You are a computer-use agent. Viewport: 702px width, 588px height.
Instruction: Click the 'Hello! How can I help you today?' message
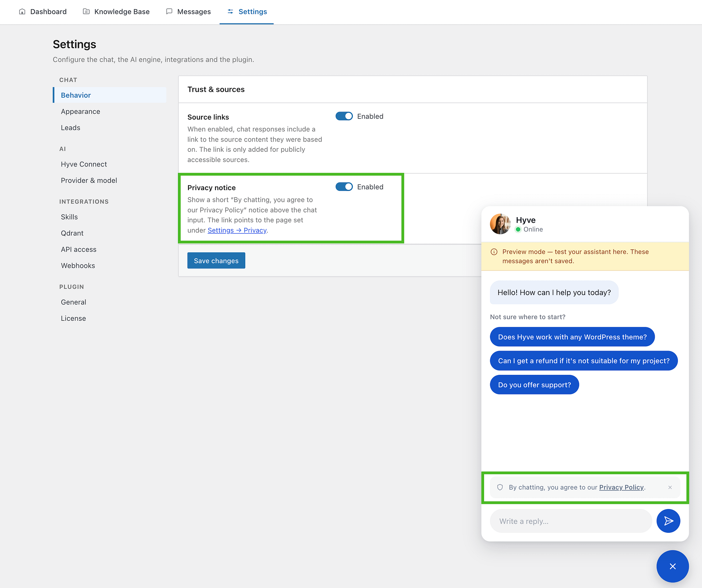(554, 293)
